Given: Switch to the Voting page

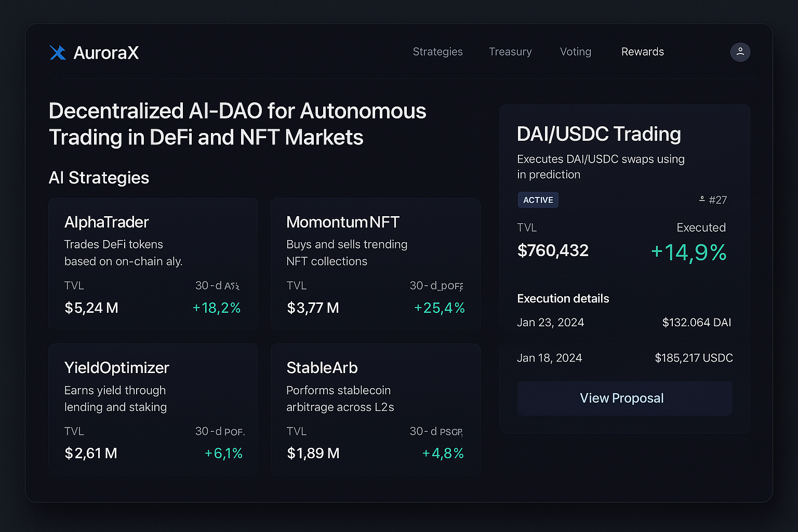Looking at the screenshot, I should click(x=576, y=52).
